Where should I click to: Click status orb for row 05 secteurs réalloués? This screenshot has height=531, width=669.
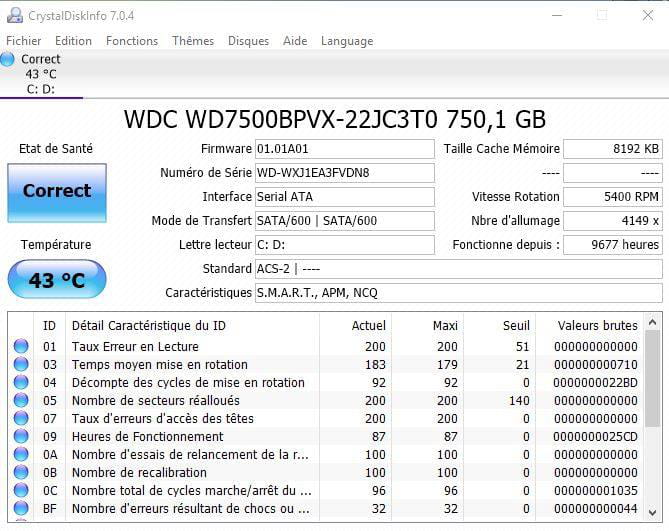21,400
